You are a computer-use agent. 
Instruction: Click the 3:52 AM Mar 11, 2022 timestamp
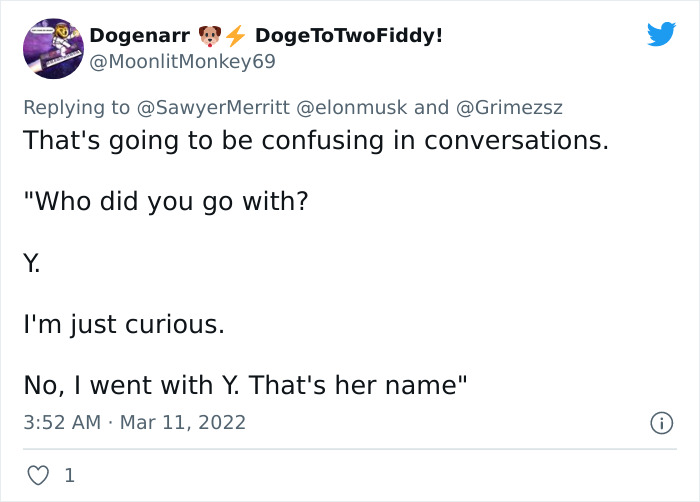(x=134, y=423)
